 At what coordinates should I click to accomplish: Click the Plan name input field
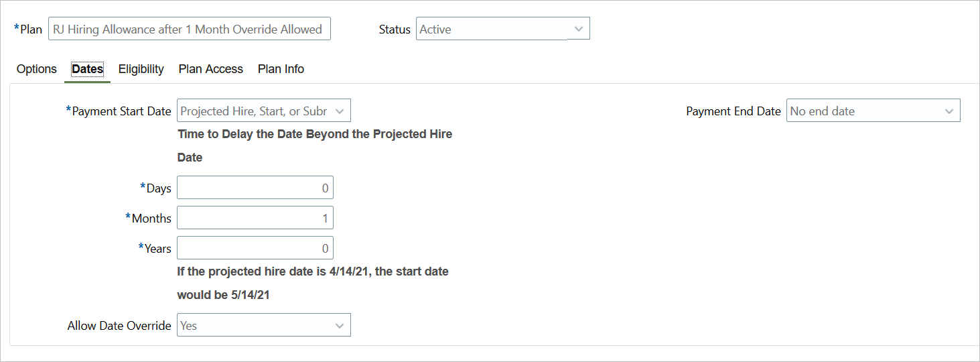(189, 29)
